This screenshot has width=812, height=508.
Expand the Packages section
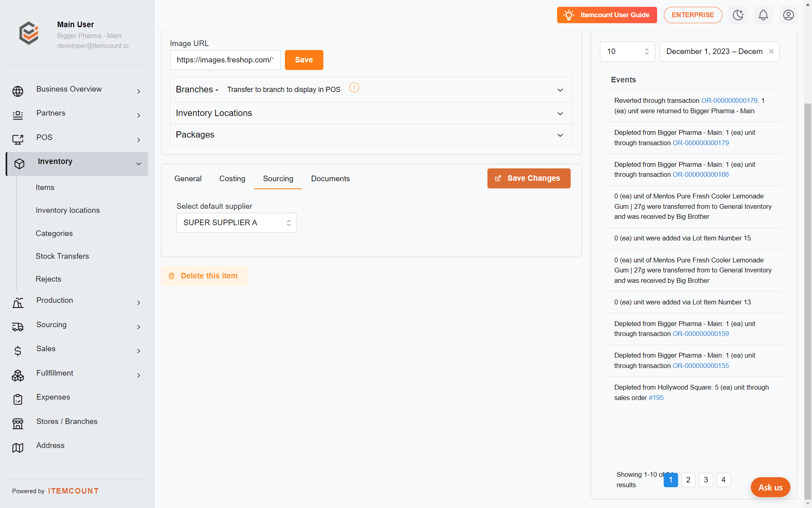[x=371, y=135]
